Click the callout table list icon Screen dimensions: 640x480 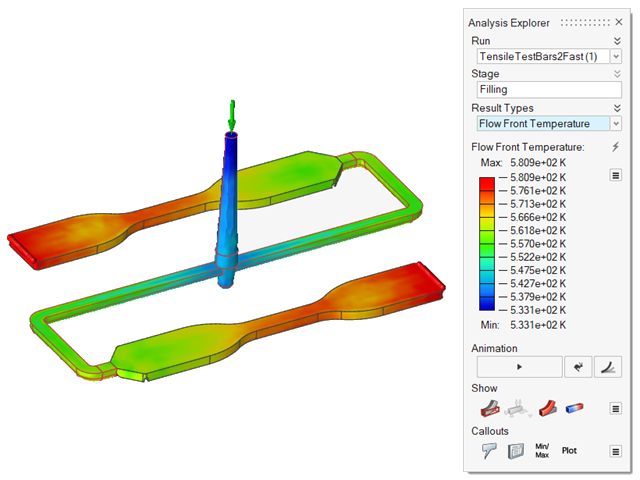click(x=517, y=451)
